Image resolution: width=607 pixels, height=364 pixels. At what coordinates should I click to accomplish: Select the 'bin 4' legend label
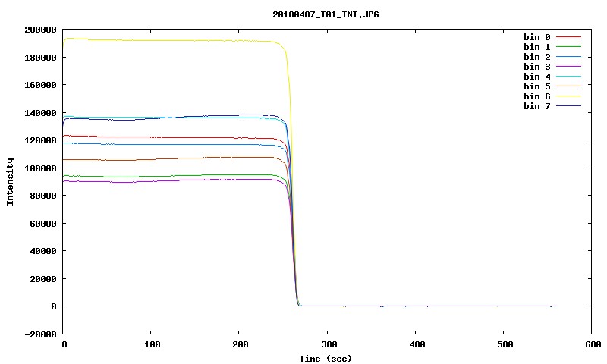pos(537,77)
